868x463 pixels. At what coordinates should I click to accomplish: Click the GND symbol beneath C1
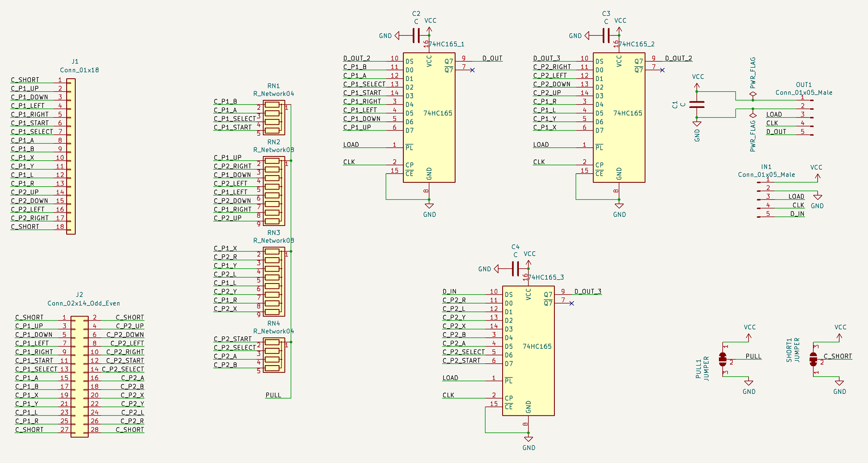pyautogui.click(x=697, y=123)
